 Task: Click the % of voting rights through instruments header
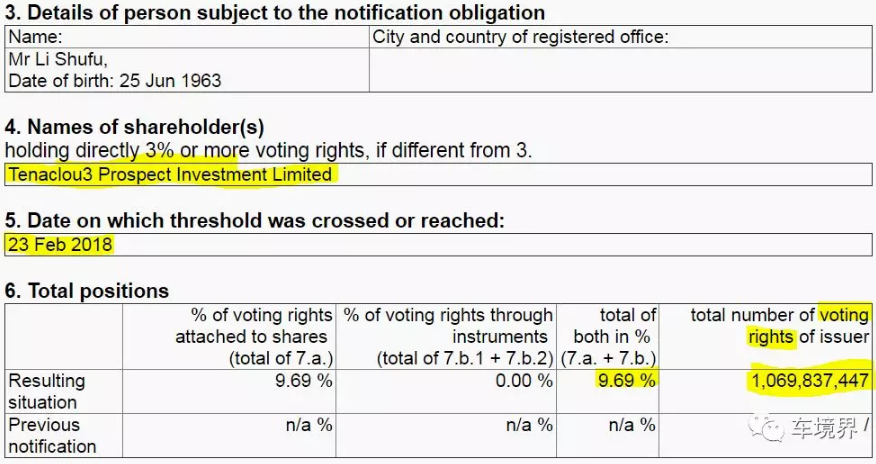coord(447,337)
